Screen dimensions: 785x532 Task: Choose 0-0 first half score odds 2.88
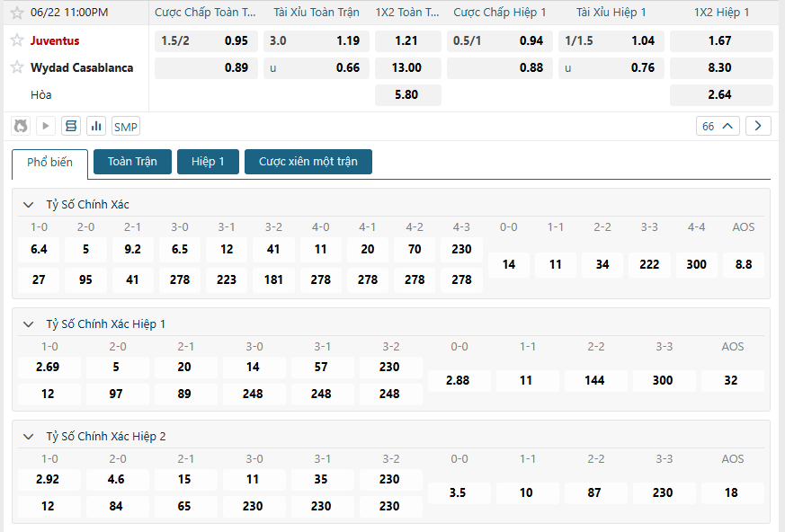[458, 381]
